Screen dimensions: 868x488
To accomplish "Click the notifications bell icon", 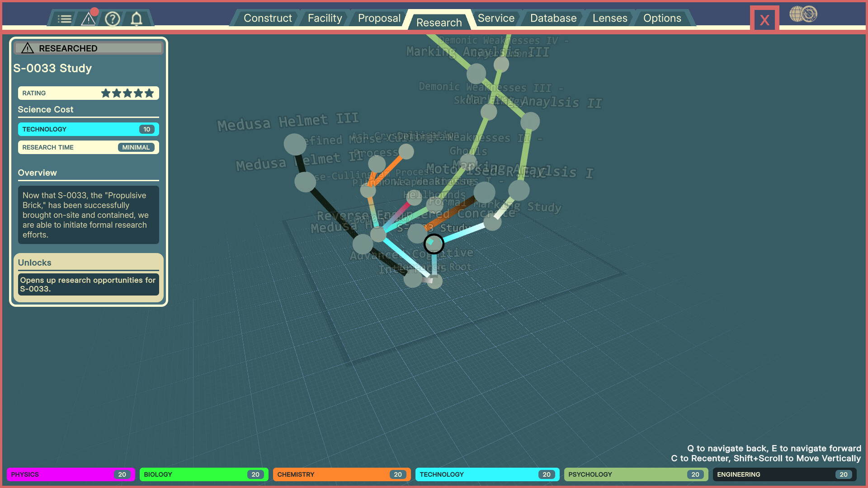I will (137, 19).
